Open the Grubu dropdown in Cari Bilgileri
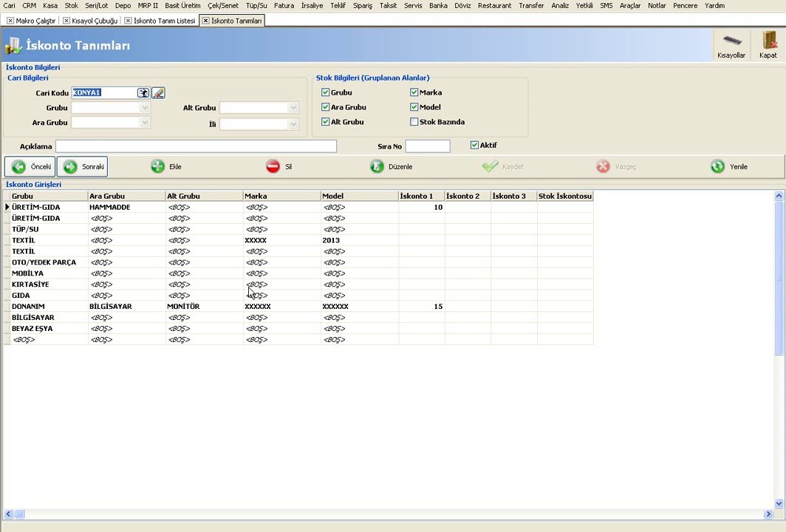786x532 pixels. [145, 108]
